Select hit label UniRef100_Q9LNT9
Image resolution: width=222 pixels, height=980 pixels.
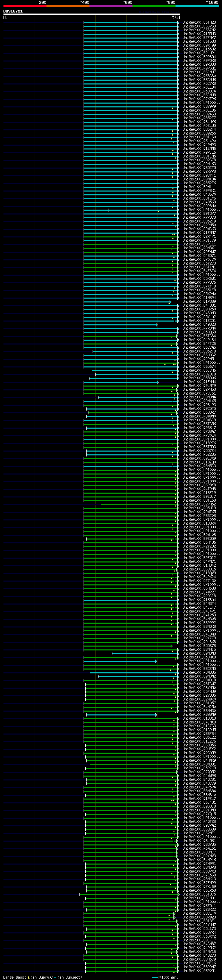(x=199, y=386)
